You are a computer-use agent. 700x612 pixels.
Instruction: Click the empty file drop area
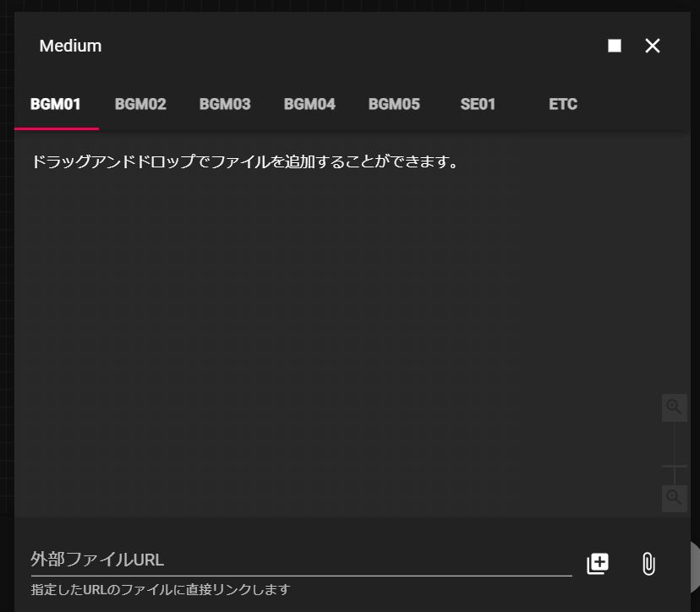(338, 338)
